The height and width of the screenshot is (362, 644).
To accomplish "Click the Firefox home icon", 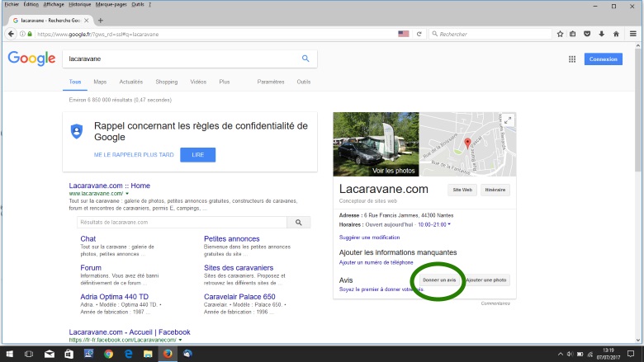I will click(x=616, y=34).
